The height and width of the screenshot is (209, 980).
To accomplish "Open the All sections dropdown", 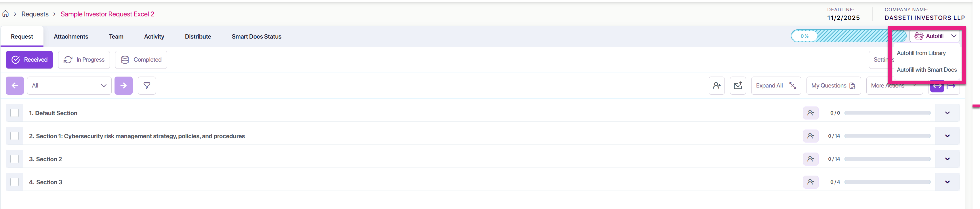I will (69, 85).
